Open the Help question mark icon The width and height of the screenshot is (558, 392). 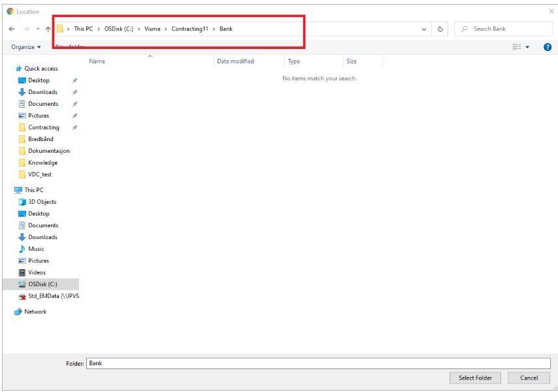coord(548,47)
